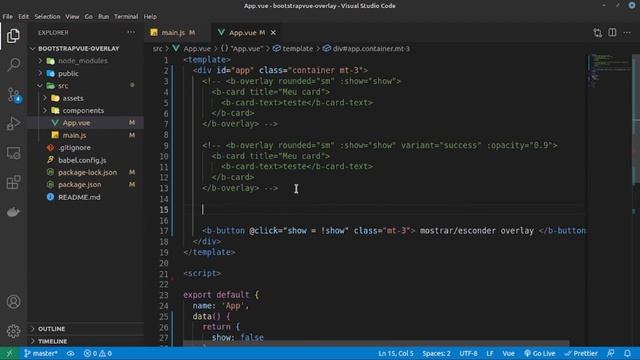The width and height of the screenshot is (640, 360).
Task: Open README.md file
Action: pos(86,197)
